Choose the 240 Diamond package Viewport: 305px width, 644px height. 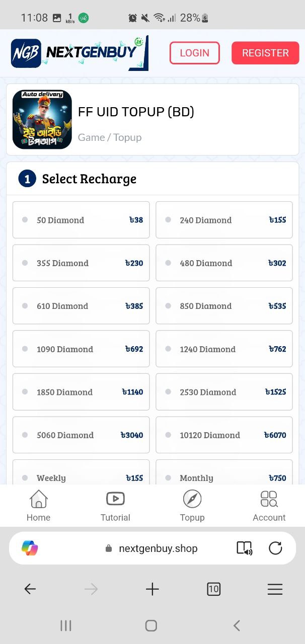click(x=224, y=220)
